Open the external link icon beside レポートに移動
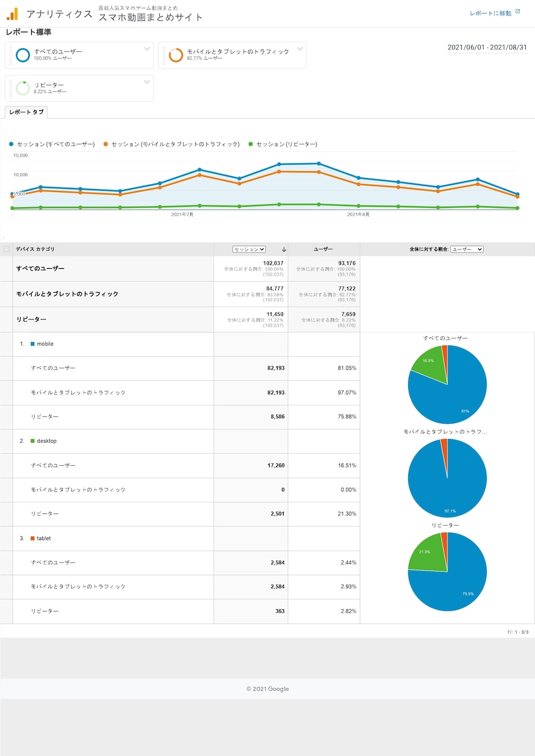This screenshot has height=756, width=535. (x=518, y=12)
